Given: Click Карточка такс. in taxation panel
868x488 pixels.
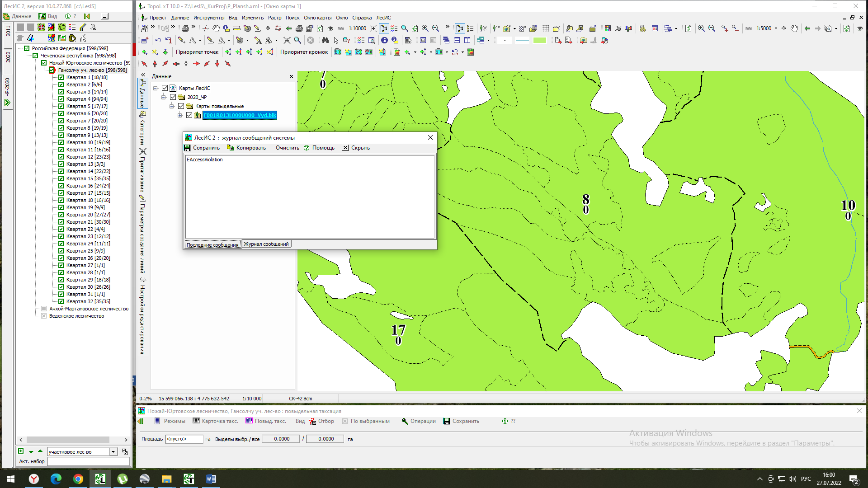Looking at the screenshot, I should (x=215, y=421).
